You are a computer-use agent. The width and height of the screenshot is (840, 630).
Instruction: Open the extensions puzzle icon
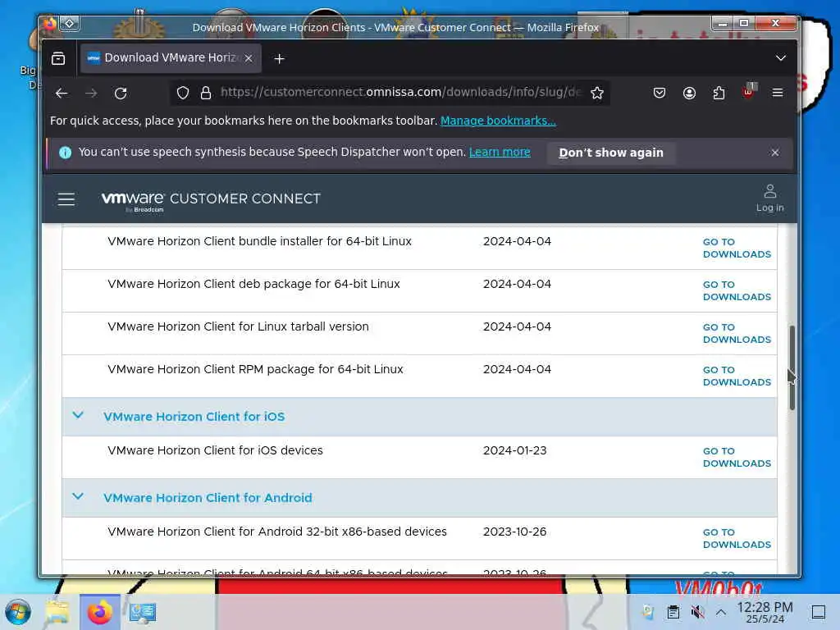click(719, 94)
